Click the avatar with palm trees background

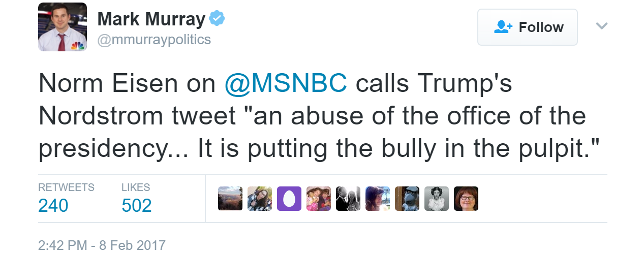point(378,199)
